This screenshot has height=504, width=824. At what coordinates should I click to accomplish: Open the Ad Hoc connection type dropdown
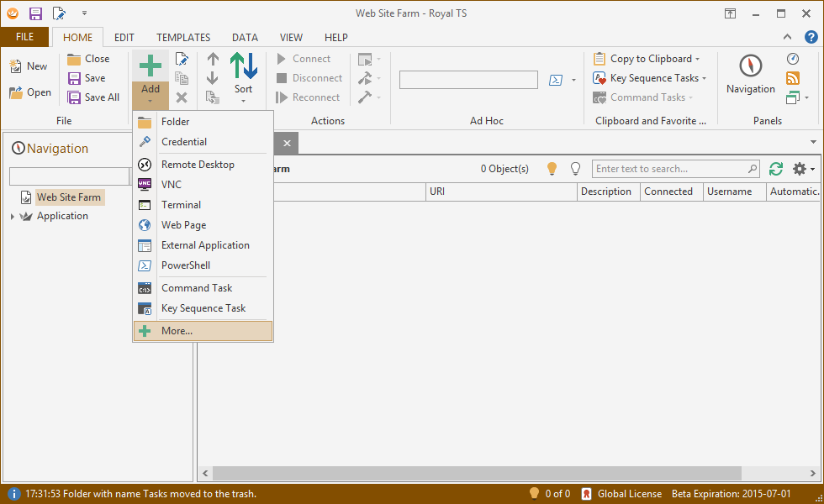(573, 80)
